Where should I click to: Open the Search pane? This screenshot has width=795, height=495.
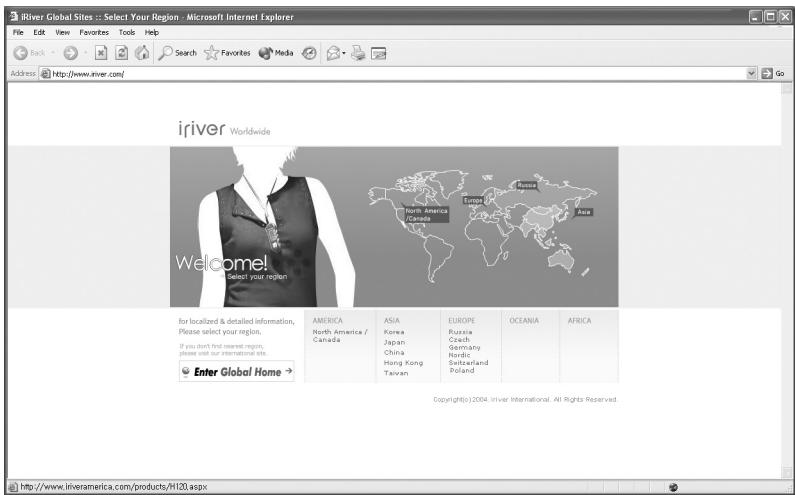pos(177,53)
